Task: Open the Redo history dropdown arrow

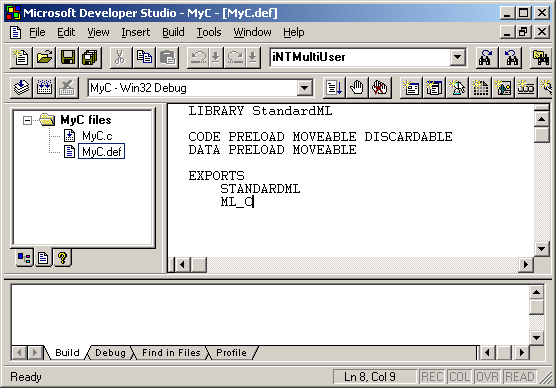Action: coord(252,57)
